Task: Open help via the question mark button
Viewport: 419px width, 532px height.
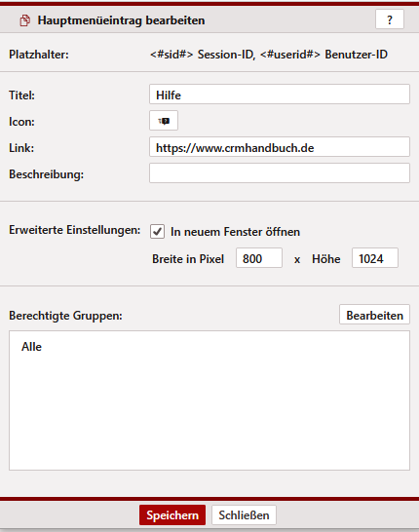Action: point(390,19)
